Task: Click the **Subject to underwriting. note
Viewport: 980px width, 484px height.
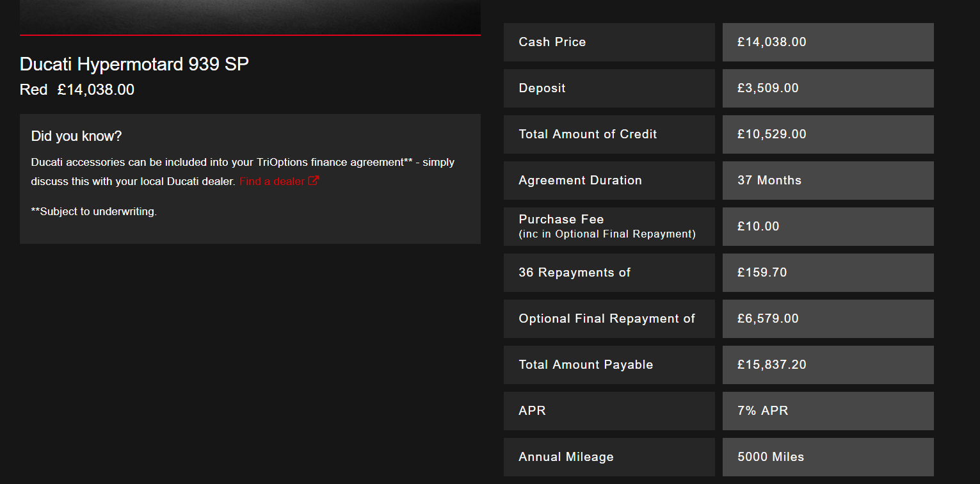Action: (x=93, y=211)
